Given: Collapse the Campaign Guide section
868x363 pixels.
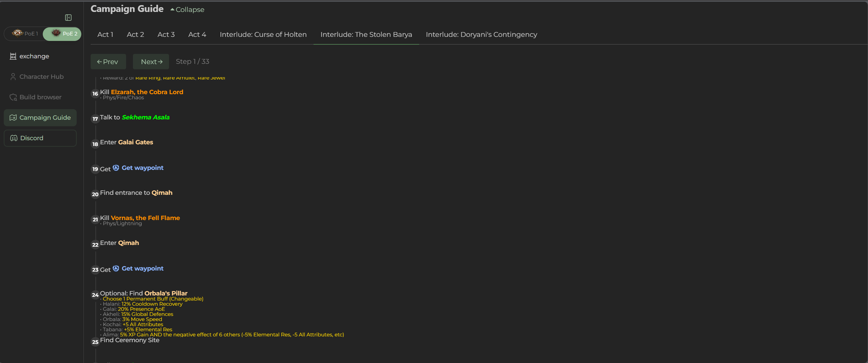Looking at the screenshot, I should click(x=187, y=10).
